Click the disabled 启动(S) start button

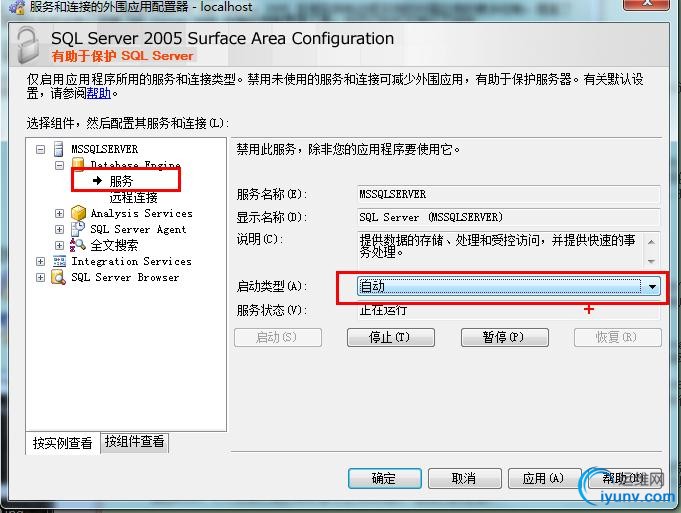(x=278, y=337)
